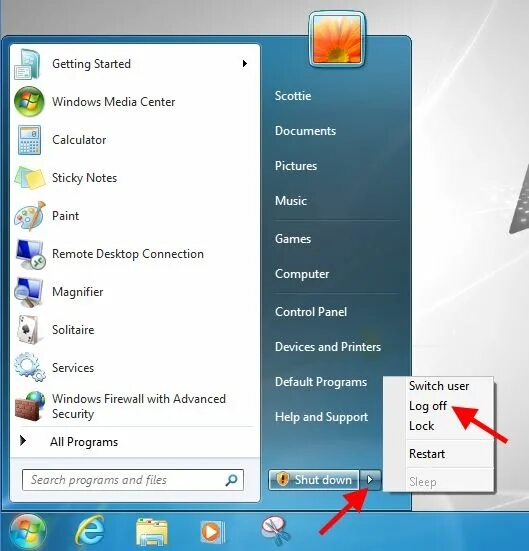Image resolution: width=529 pixels, height=551 pixels.
Task: Select the Calculator text label
Action: coord(79,140)
